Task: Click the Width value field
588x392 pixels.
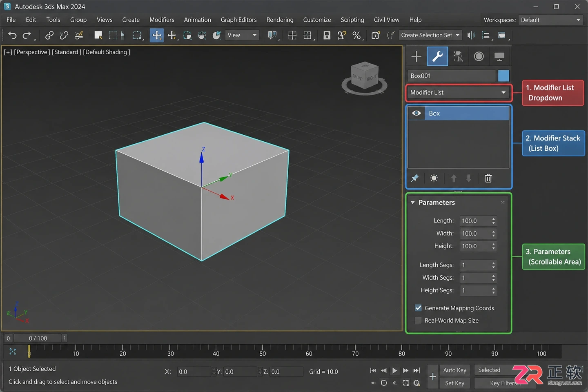Action: (x=475, y=234)
